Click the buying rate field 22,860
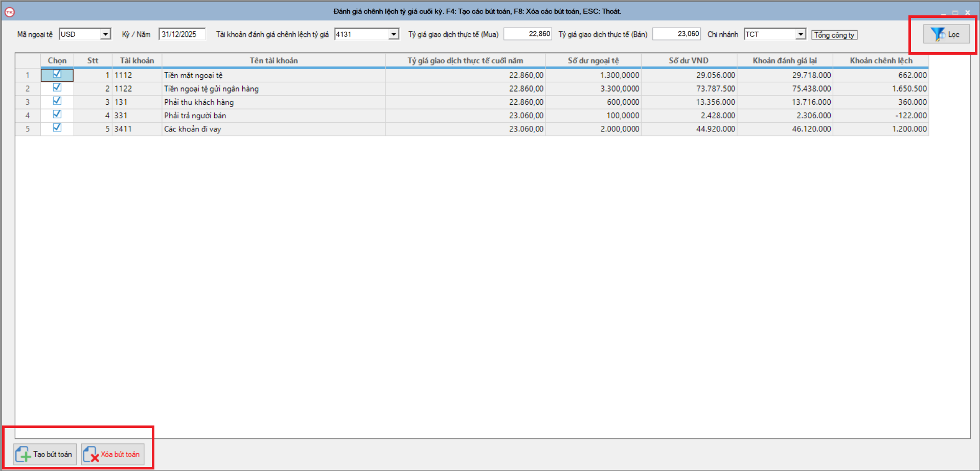Screen dimensions: 980x471 click(528, 34)
